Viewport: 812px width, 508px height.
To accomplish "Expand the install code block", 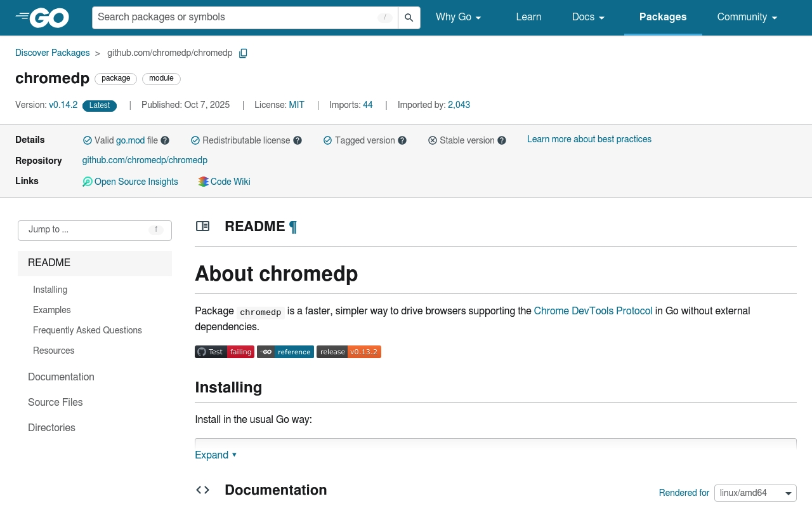I will point(216,455).
